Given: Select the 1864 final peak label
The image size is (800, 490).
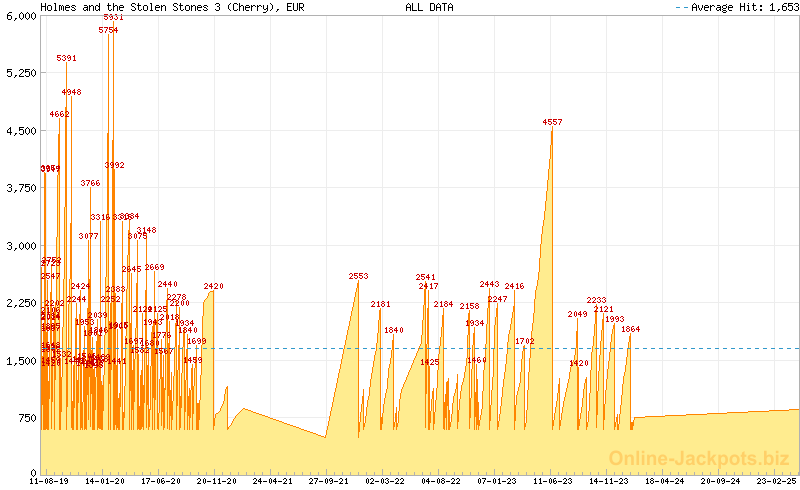Looking at the screenshot, I should 630,329.
